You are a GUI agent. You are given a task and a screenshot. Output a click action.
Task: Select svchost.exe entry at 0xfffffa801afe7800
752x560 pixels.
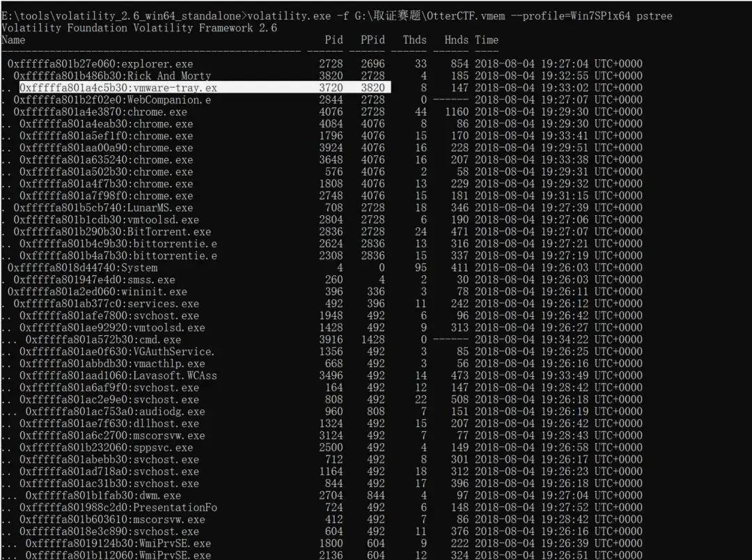(x=109, y=316)
